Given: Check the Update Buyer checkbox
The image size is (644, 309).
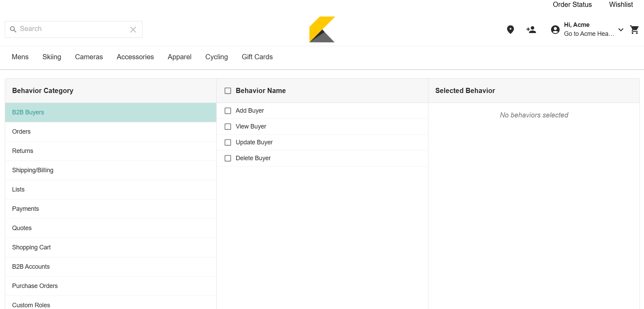Looking at the screenshot, I should (228, 143).
